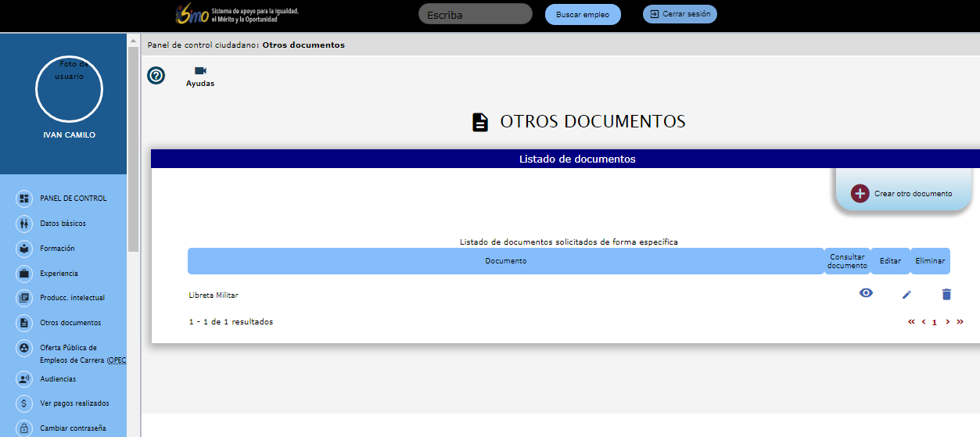980x437 pixels.
Task: Open the Ayudas video camera icon
Action: click(x=200, y=71)
